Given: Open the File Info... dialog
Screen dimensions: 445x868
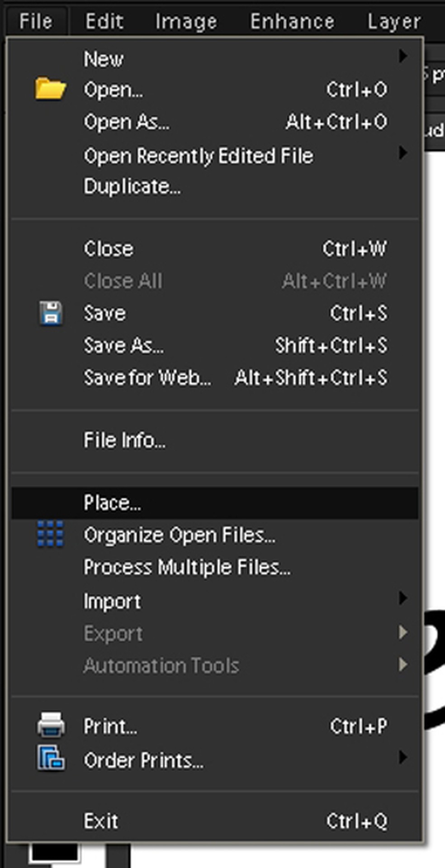Looking at the screenshot, I should [124, 441].
